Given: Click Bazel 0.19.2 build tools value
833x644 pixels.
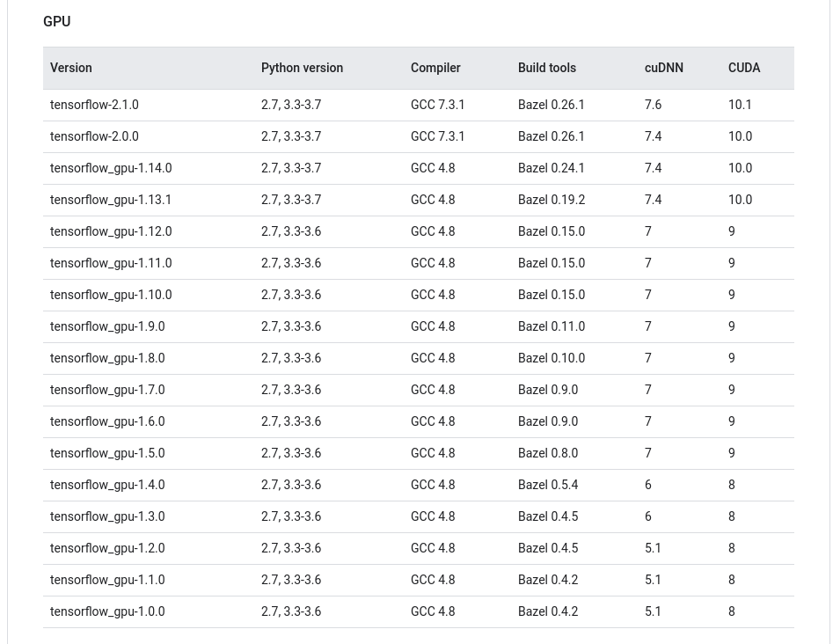Looking at the screenshot, I should click(x=552, y=200).
